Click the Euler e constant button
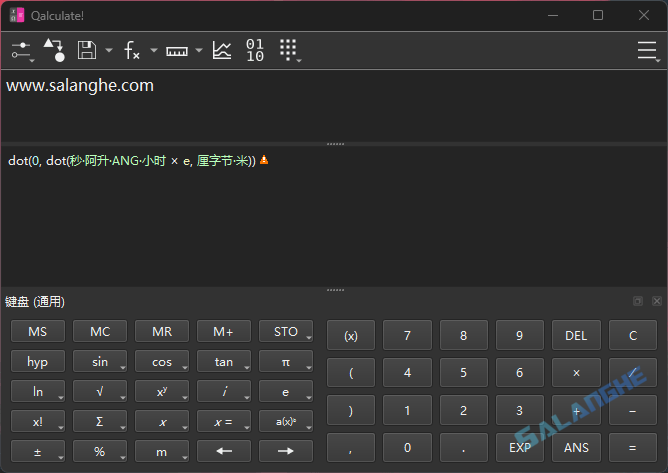Viewport: 668px width, 473px height. click(286, 391)
